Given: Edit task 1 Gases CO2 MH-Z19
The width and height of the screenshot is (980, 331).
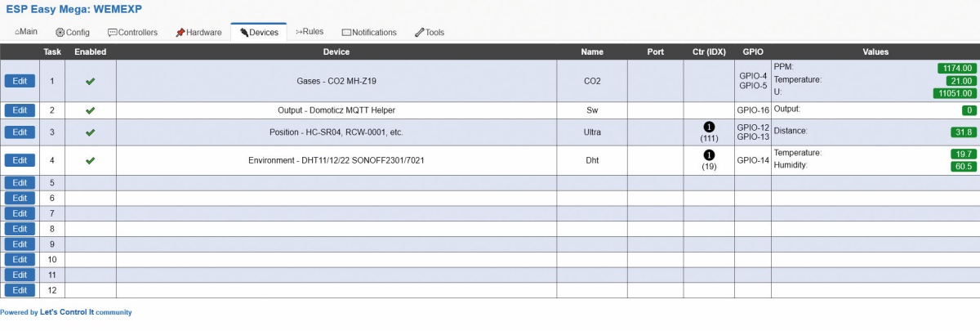Looking at the screenshot, I should (x=20, y=81).
